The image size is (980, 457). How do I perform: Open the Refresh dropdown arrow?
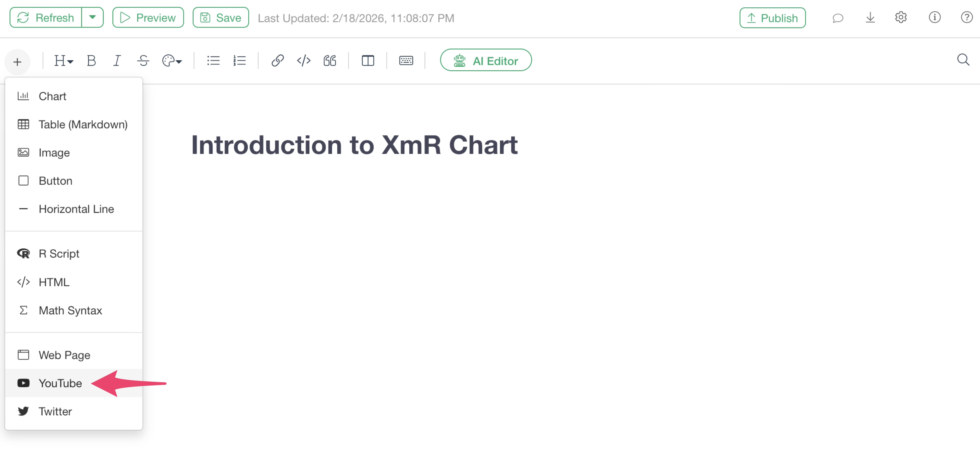click(92, 18)
